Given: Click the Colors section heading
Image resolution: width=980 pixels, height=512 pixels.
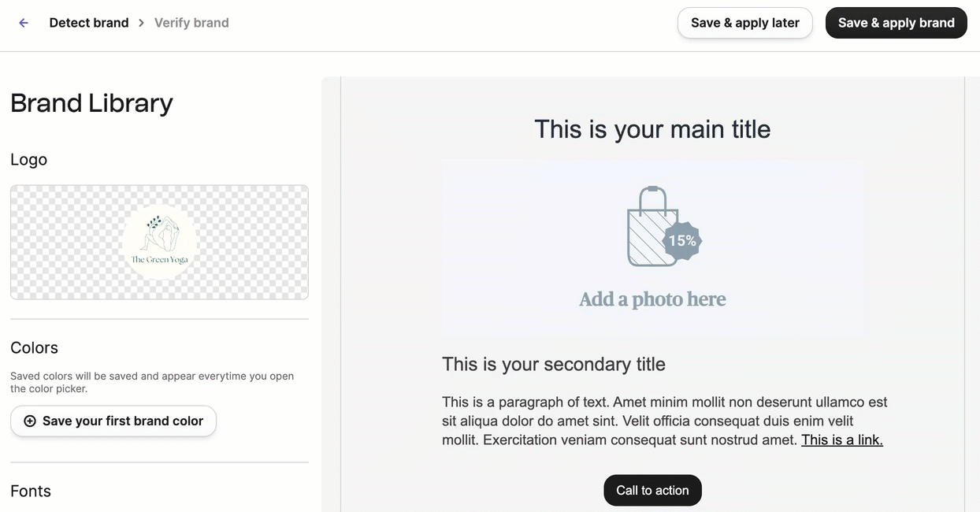Looking at the screenshot, I should tap(34, 348).
